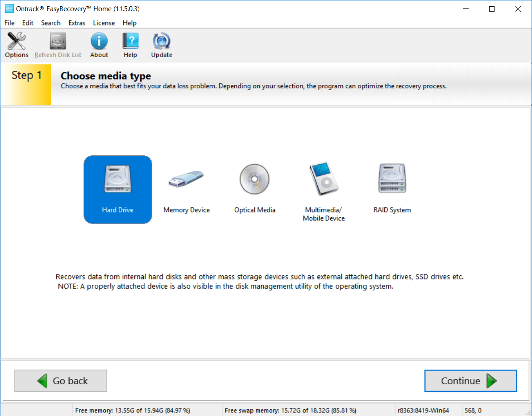The width and height of the screenshot is (532, 416).
Task: Open the File menu
Action: pyautogui.click(x=9, y=23)
